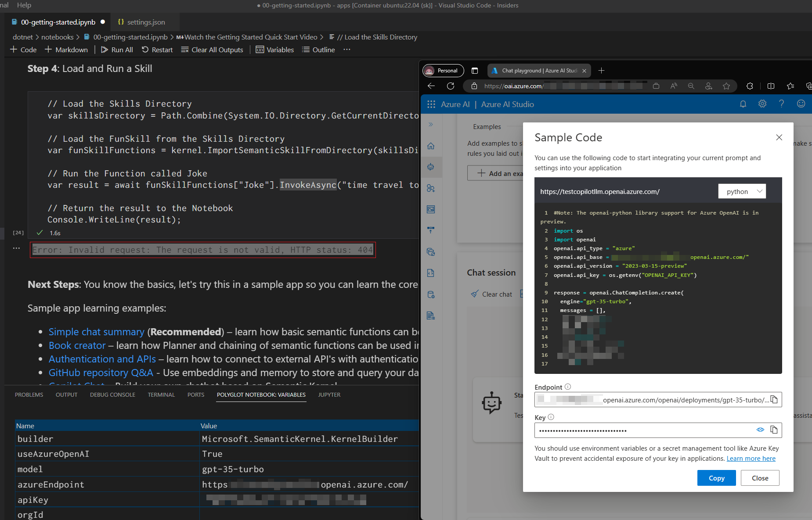The width and height of the screenshot is (812, 520).
Task: Add a Markdown cell in the notebook toolbar
Action: pos(66,50)
